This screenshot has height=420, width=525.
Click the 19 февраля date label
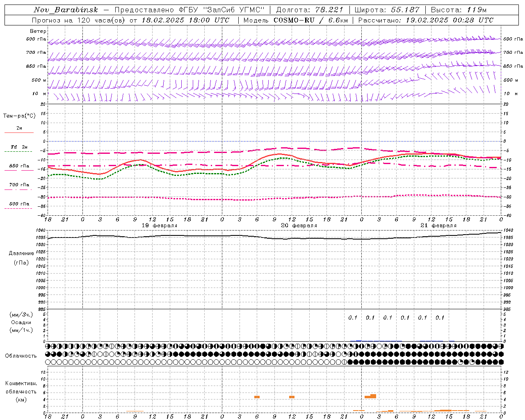click(x=160, y=226)
